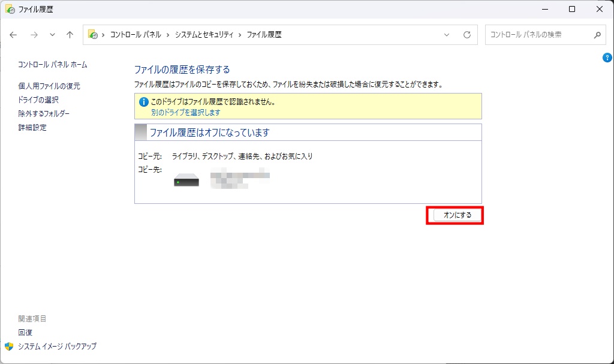Expand the address bar history dropdown
614x364 pixels.
click(447, 35)
